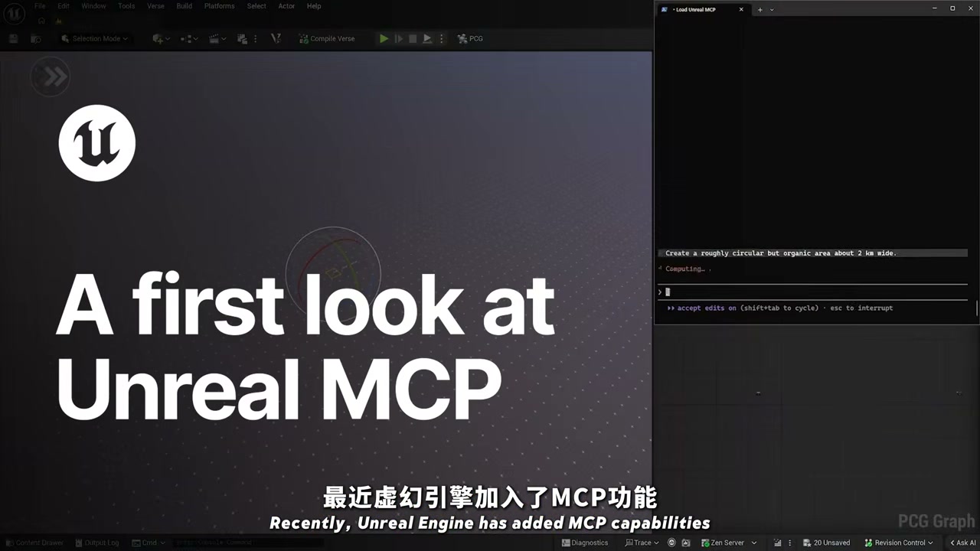The height and width of the screenshot is (551, 980).
Task: Open the Verse menu
Action: coord(155,6)
